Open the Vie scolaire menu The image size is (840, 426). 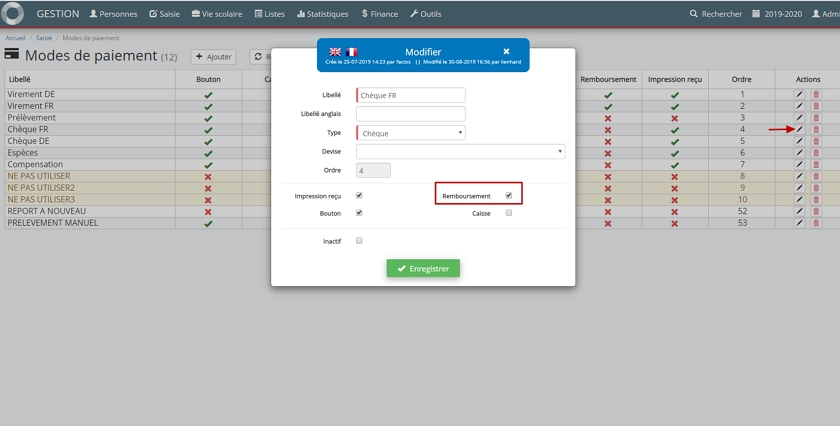217,14
